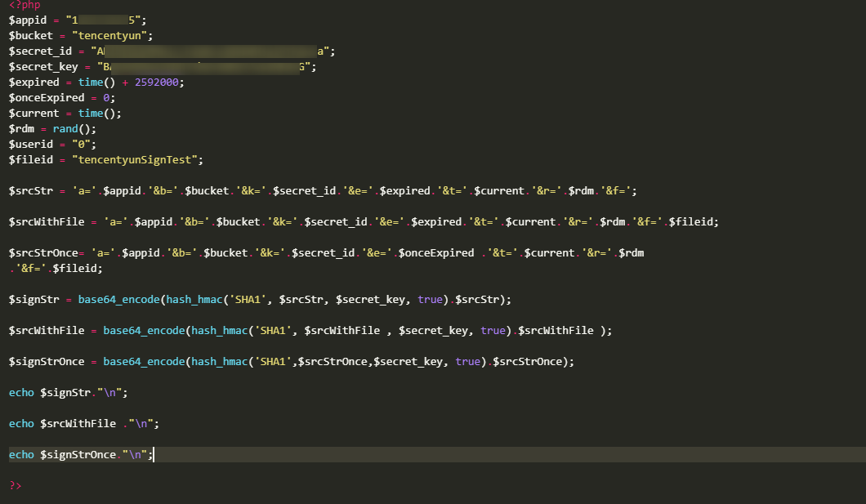Click the wrapped '&f='.$fileid continuation line

56,268
